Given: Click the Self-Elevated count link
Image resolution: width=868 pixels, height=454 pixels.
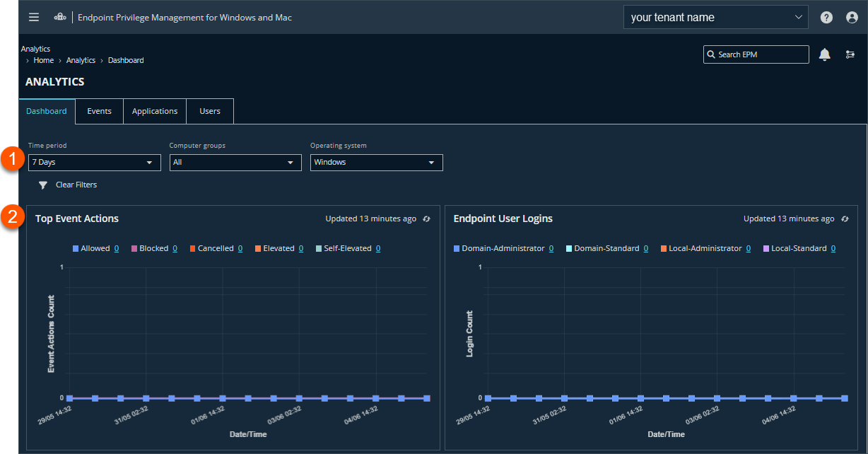Looking at the screenshot, I should click(378, 248).
